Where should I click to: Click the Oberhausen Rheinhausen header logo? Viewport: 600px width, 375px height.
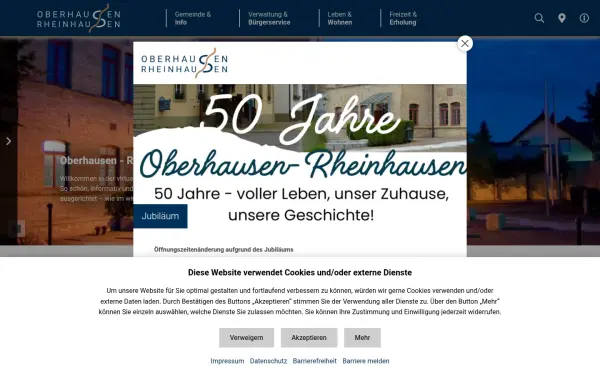coord(79,18)
